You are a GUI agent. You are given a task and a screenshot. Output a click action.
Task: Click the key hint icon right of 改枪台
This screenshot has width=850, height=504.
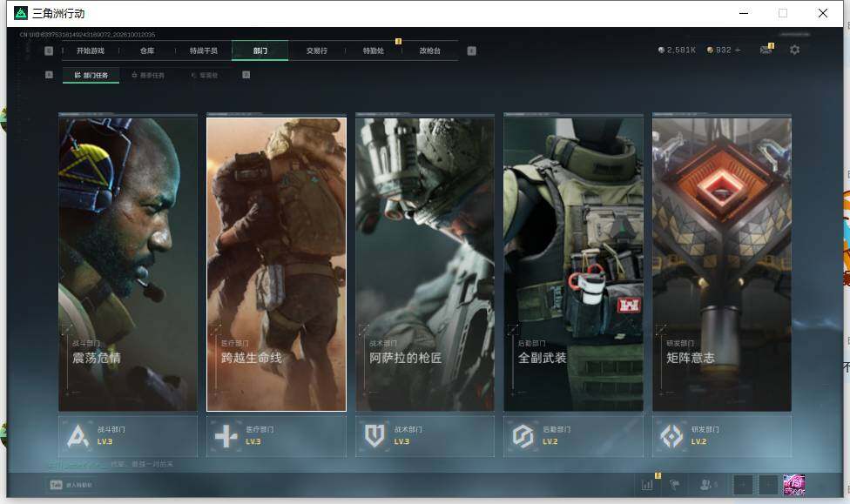tap(472, 50)
